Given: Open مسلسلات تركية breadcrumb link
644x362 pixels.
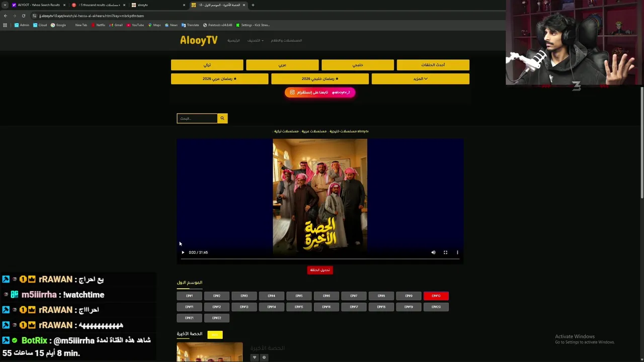Looking at the screenshot, I should [x=286, y=131].
